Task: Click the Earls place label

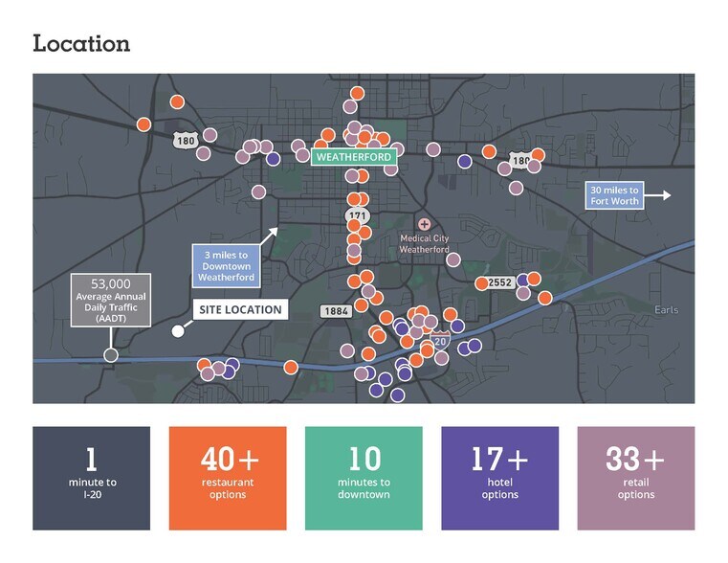Action: (x=666, y=310)
